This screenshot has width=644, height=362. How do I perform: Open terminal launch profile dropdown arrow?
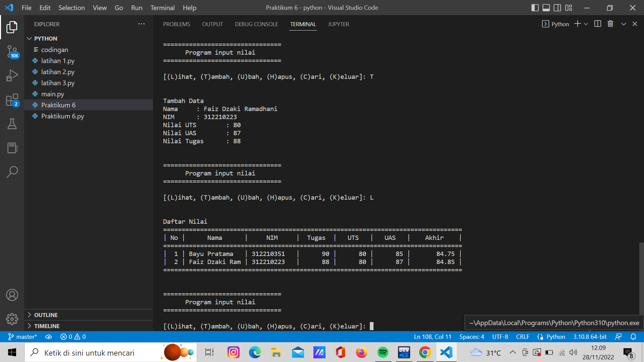[586, 23]
